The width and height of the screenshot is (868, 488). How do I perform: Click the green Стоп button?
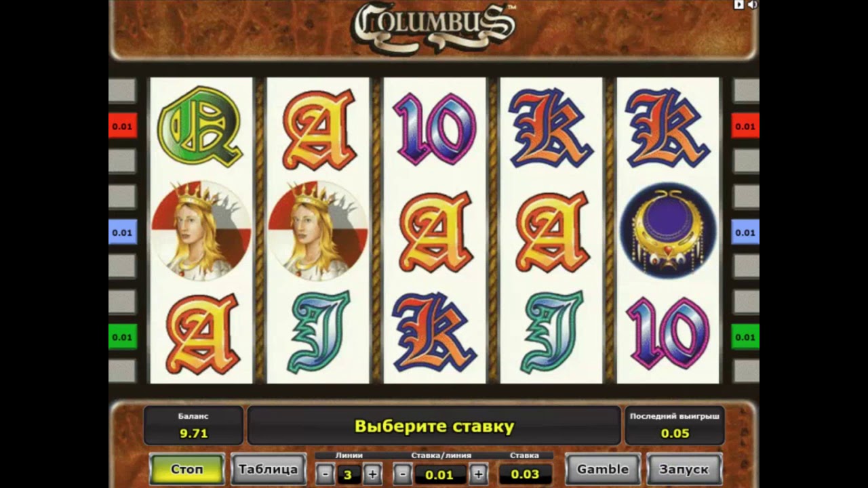[186, 469]
